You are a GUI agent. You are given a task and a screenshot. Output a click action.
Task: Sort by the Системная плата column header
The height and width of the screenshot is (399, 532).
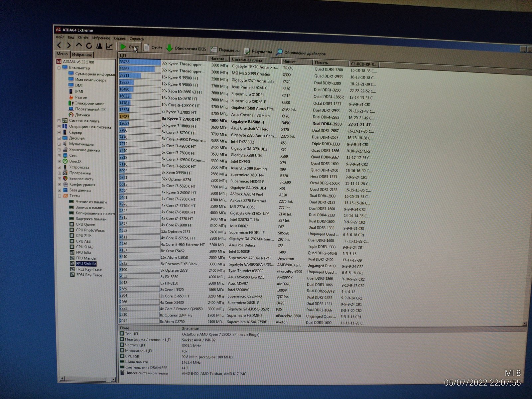coord(256,60)
